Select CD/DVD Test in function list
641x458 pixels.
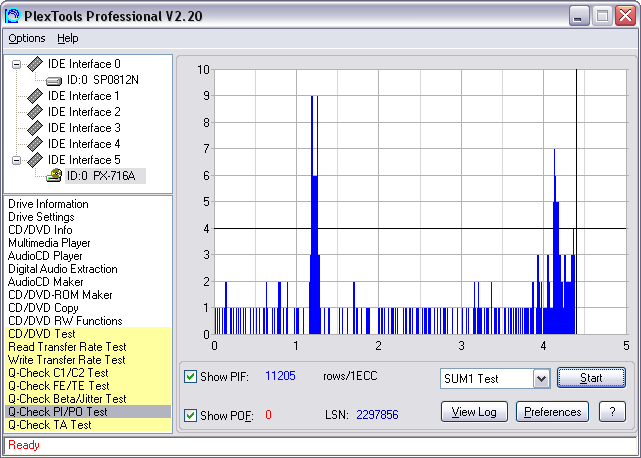tap(88, 334)
